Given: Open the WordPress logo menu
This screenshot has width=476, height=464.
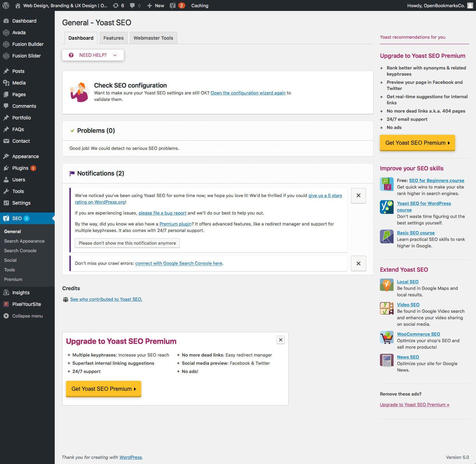Looking at the screenshot, I should pyautogui.click(x=6, y=5).
